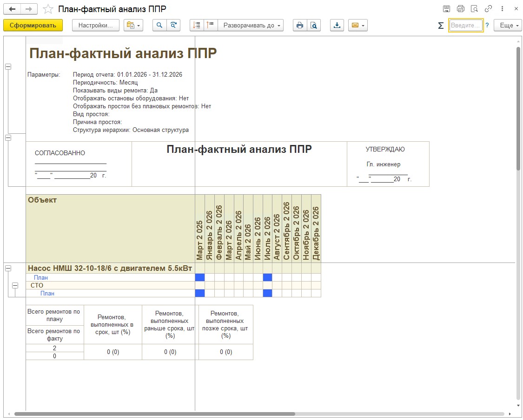Image resolution: width=523 pixels, height=420 pixels.
Task: Click the magnifier Find icon
Action: [x=159, y=26]
